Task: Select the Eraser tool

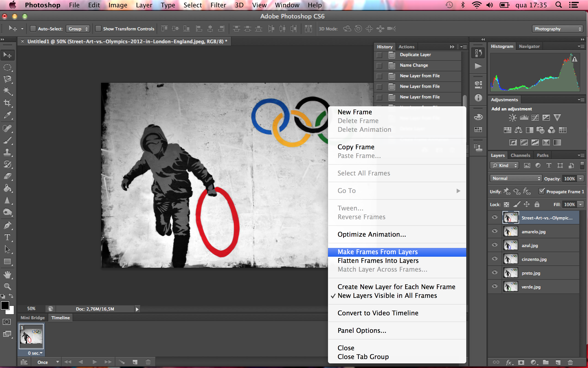Action: pos(7,176)
